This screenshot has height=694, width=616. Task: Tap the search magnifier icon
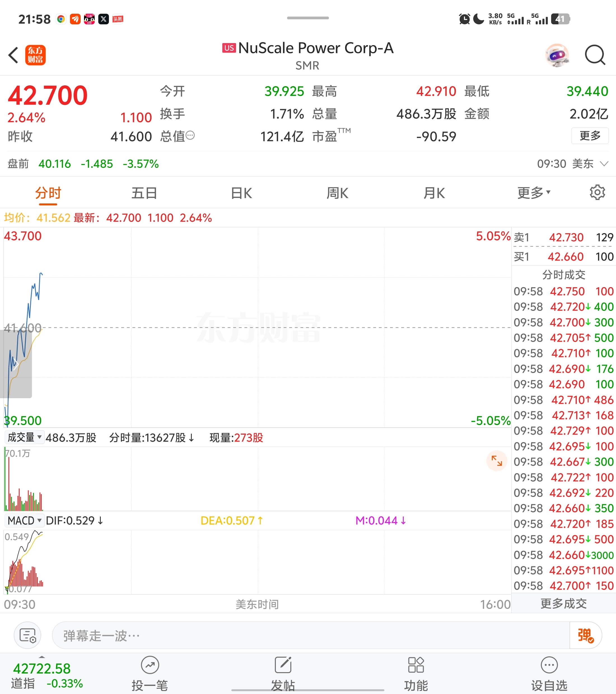tap(595, 55)
